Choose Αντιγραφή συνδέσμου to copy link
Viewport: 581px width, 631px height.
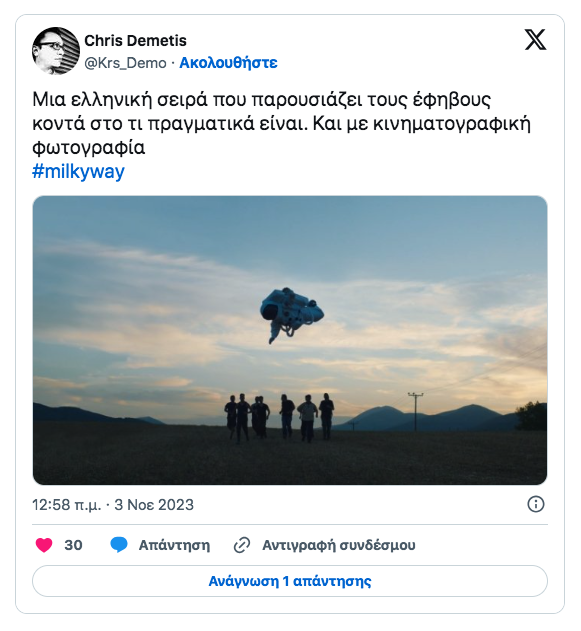point(339,545)
